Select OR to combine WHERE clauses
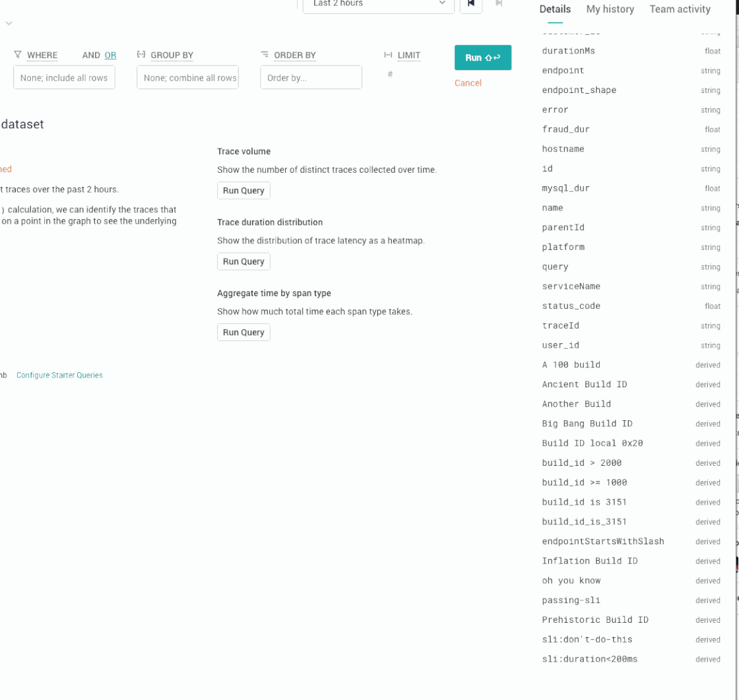The height and width of the screenshot is (700, 739). tap(110, 55)
